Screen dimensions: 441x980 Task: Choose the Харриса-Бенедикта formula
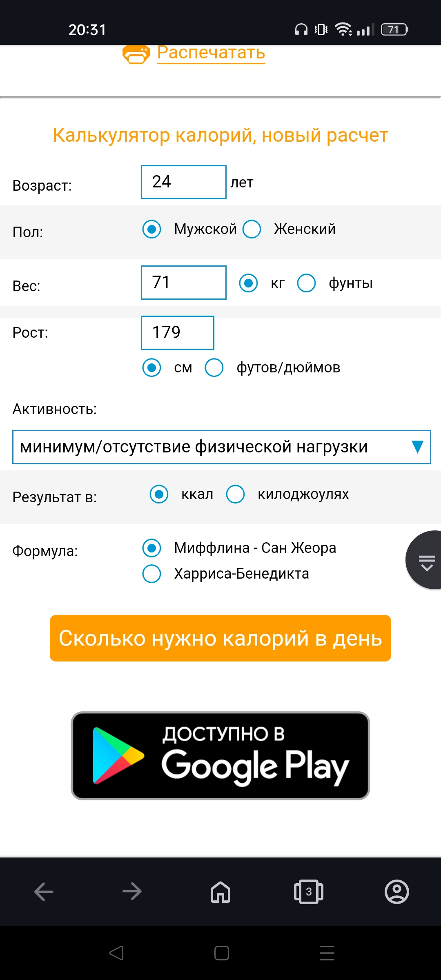click(x=152, y=574)
